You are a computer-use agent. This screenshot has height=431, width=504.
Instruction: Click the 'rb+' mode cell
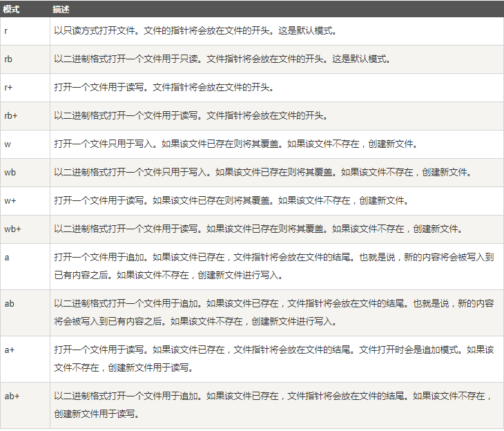coord(11,116)
